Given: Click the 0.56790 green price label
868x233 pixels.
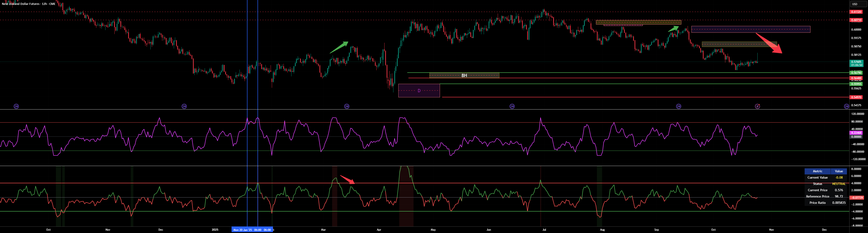Looking at the screenshot, I should 856,73.
